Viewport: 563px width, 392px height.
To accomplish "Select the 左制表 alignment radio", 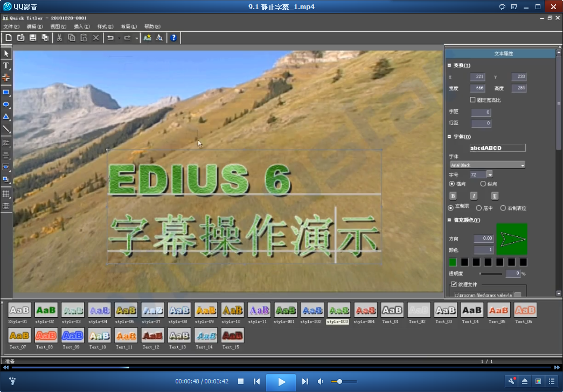I will (450, 208).
